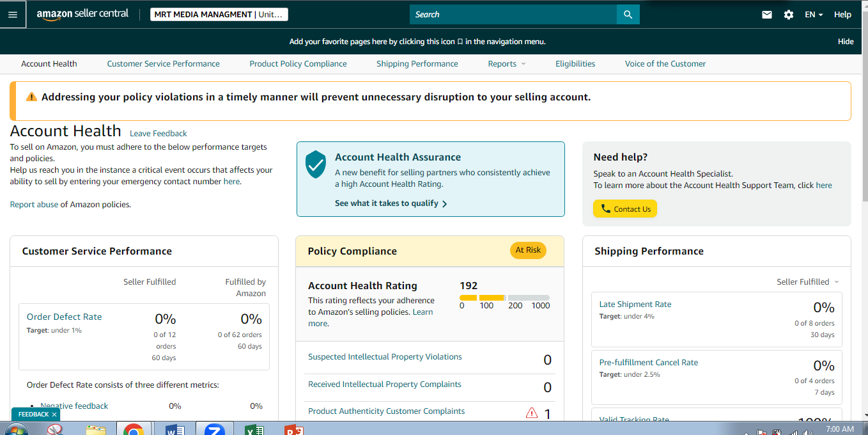The width and height of the screenshot is (868, 435).
Task: Click the Amazon Seller Central logo
Action: pos(82,14)
